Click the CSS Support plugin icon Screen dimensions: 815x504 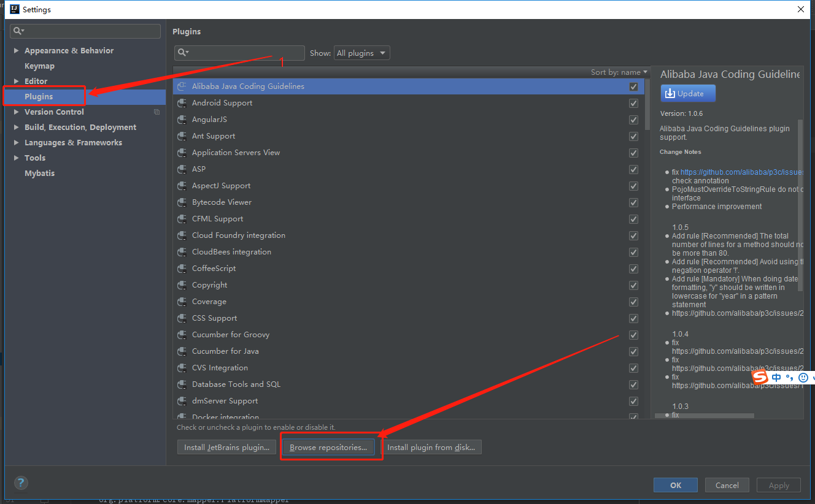click(182, 318)
